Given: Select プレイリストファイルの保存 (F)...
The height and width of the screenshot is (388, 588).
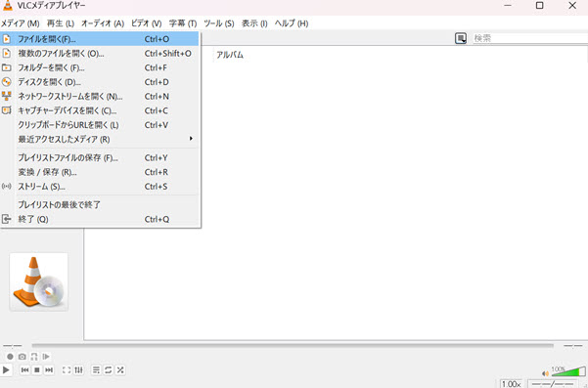Looking at the screenshot, I should click(x=100, y=157).
